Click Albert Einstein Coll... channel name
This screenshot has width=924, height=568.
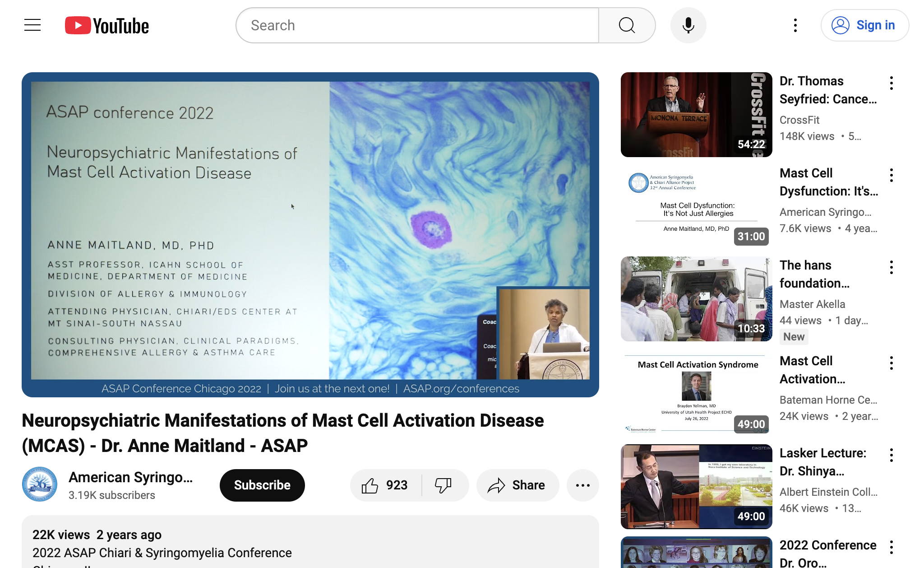[x=828, y=492]
